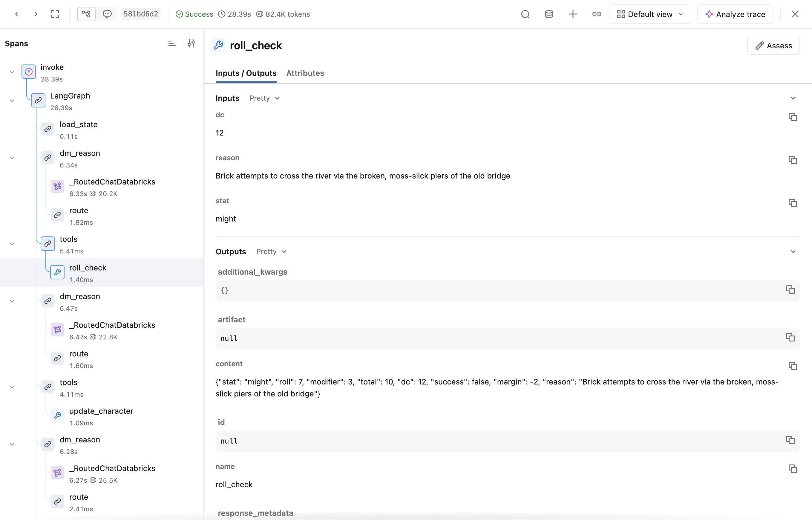This screenshot has width=812, height=520.
Task: Collapse the LangGraph span node
Action: tap(12, 101)
